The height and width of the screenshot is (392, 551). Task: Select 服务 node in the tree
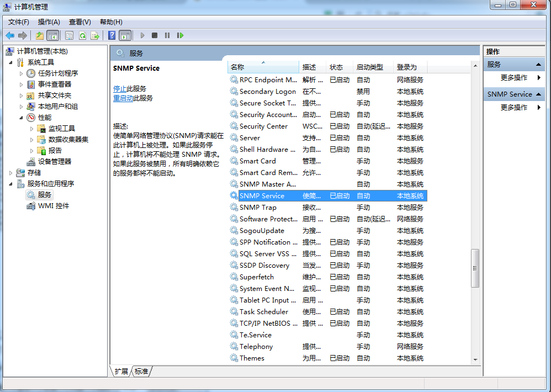point(44,194)
